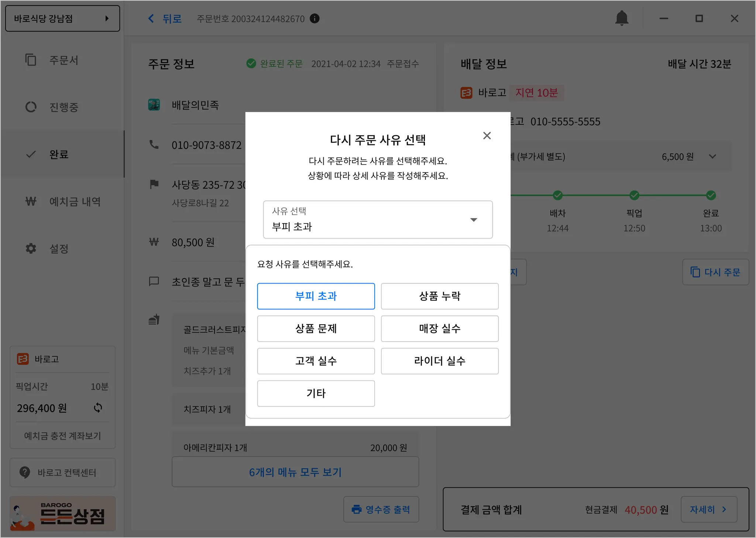Expand the 6,500 원 delivery fee row
The height and width of the screenshot is (538, 756).
(712, 157)
